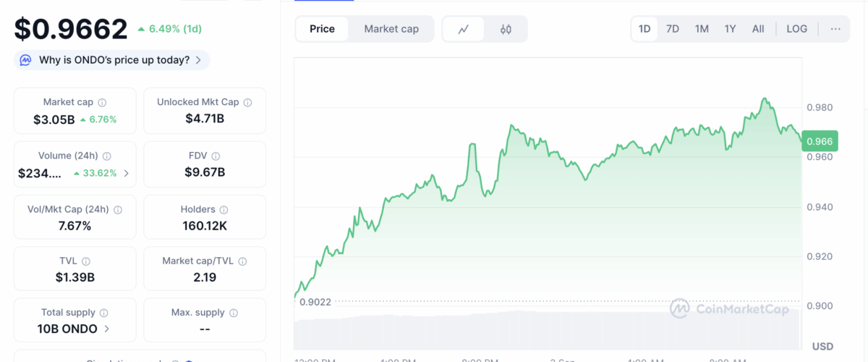Switch to line chart view
The width and height of the screenshot is (868, 362).
[464, 29]
